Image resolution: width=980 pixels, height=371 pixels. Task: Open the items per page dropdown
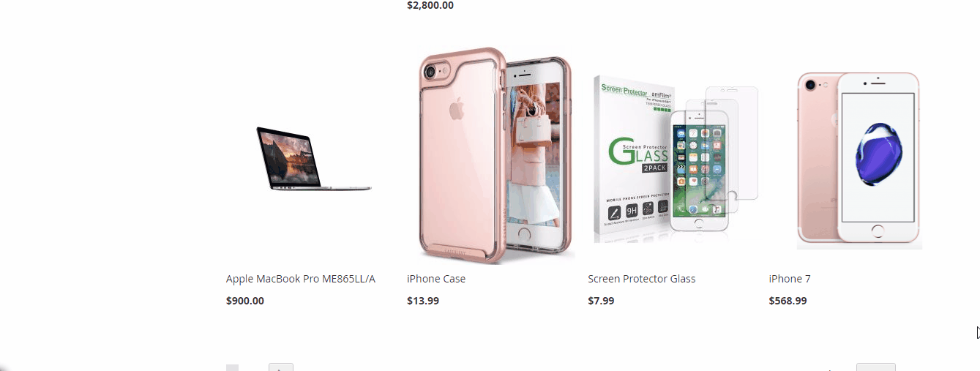click(x=875, y=367)
